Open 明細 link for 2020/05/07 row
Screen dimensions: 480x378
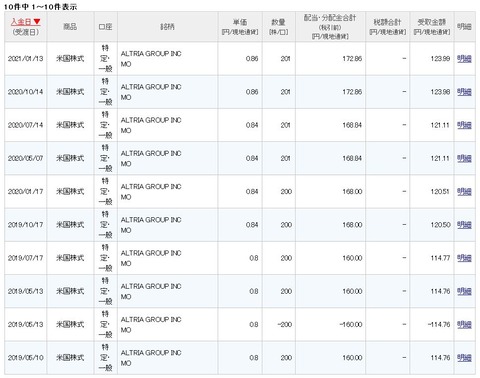464,158
